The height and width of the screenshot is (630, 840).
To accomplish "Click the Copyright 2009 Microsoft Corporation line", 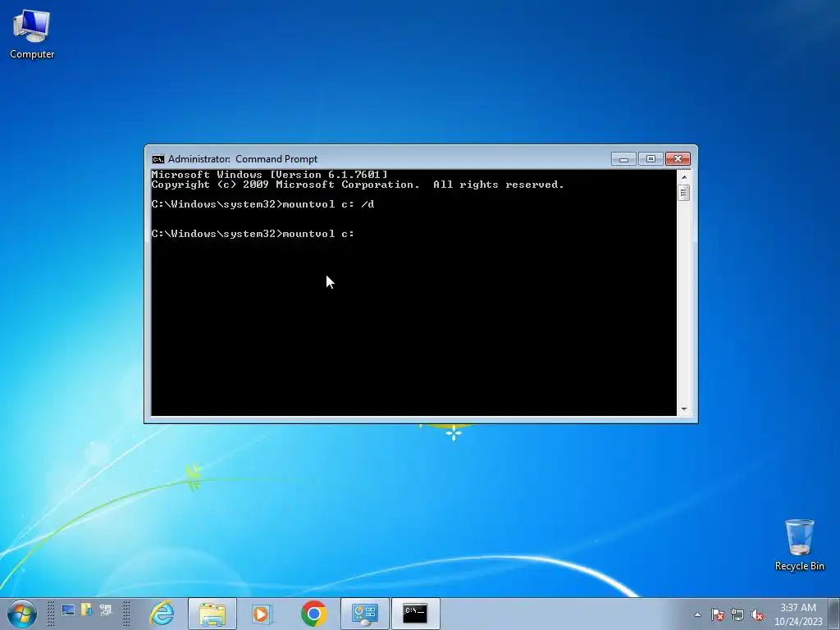I will click(x=358, y=185).
